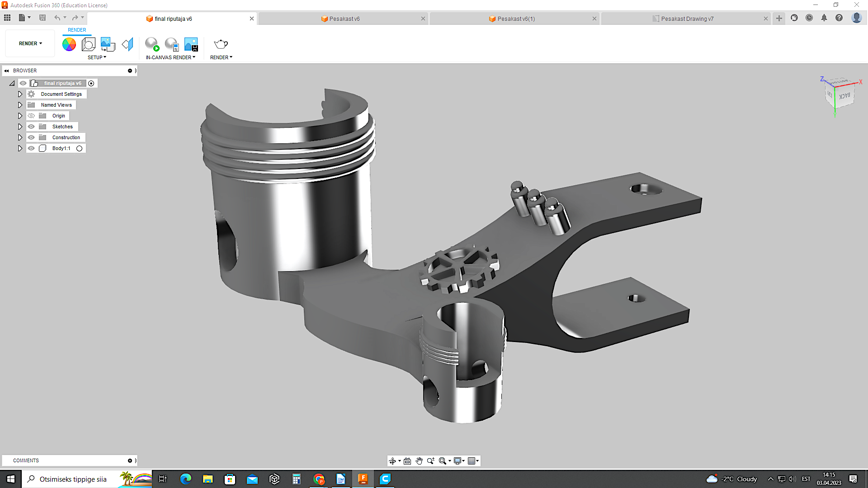Expand the Sketches folder
Screen dimensions: 868x488
tap(20, 127)
